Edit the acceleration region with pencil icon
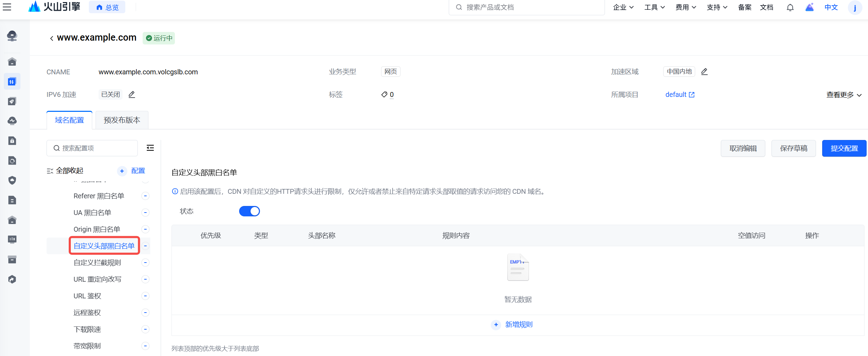Image resolution: width=868 pixels, height=356 pixels. [x=704, y=72]
